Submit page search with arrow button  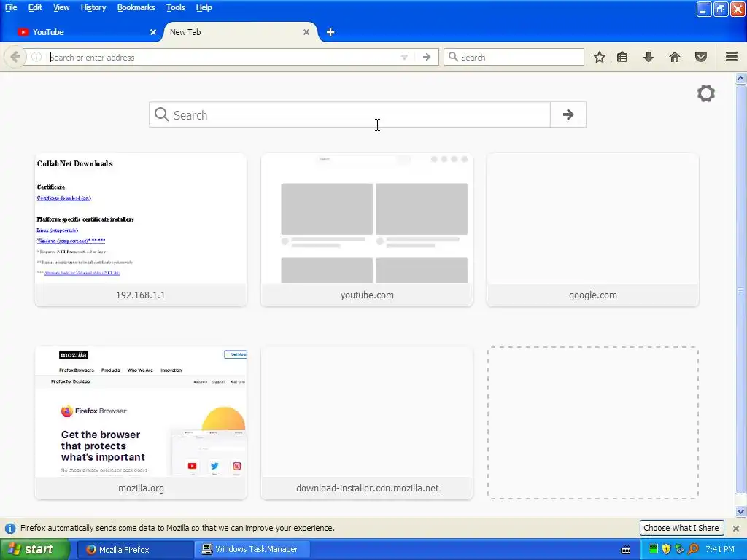[x=568, y=114]
